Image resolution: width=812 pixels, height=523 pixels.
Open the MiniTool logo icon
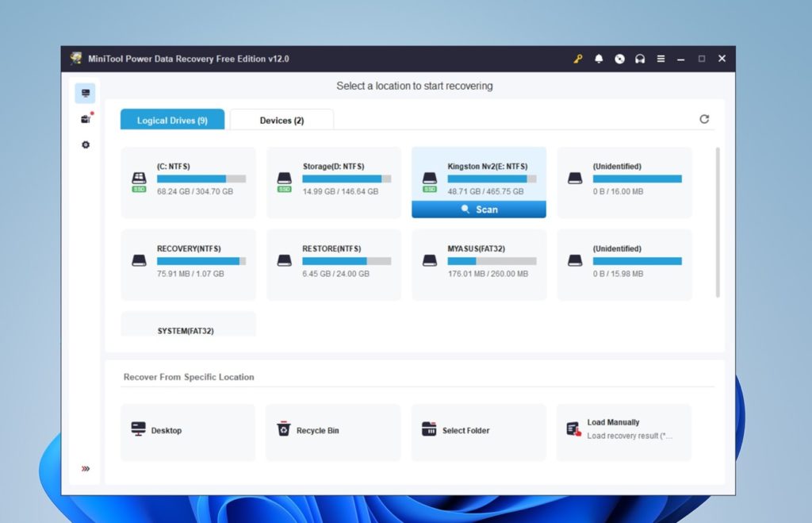click(75, 58)
